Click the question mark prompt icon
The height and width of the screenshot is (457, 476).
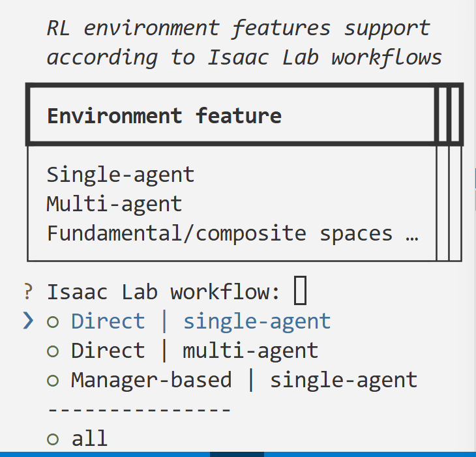tap(27, 291)
